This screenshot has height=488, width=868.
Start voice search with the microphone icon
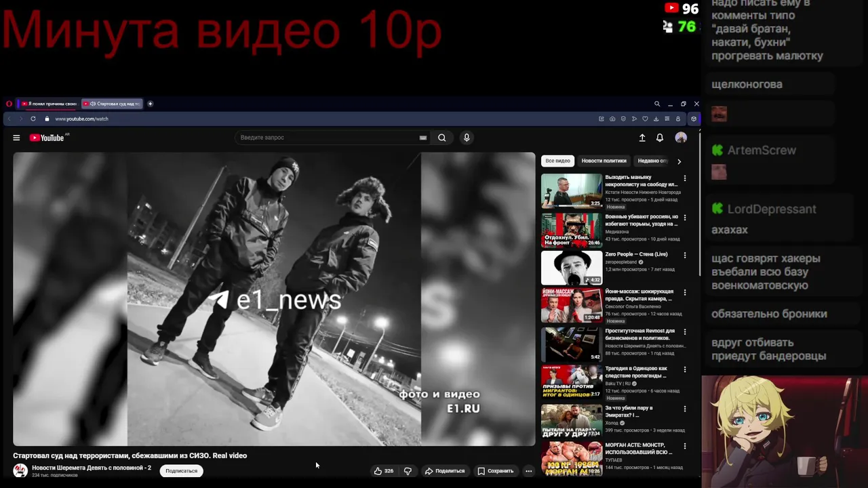pyautogui.click(x=467, y=138)
